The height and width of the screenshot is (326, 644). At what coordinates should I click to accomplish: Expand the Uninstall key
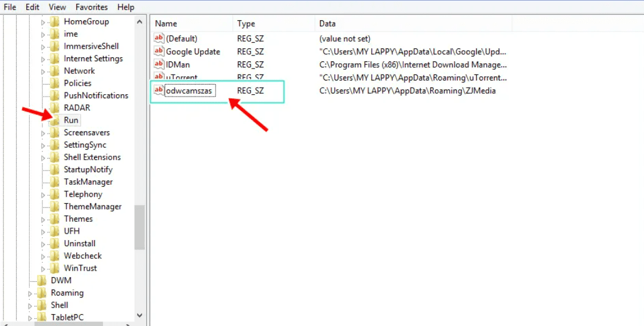43,244
